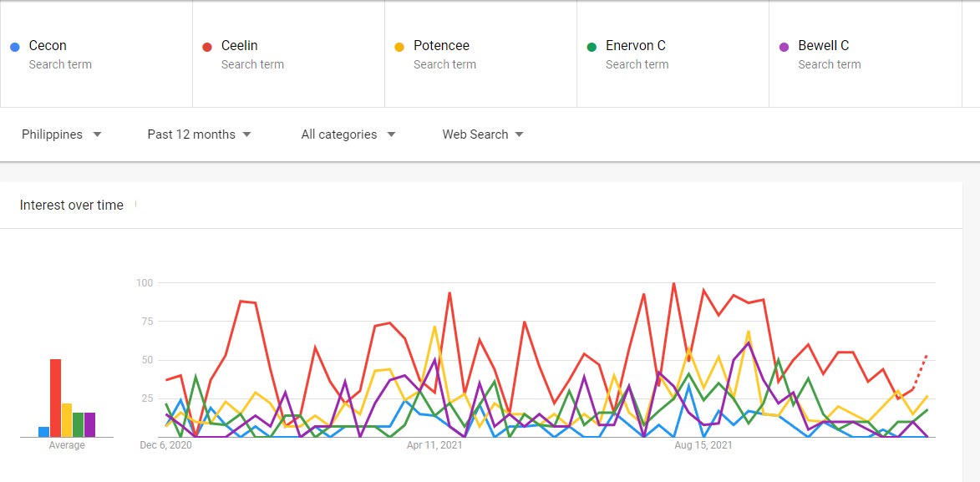Click the red dot beside Ceelin
Viewport: 980px width, 482px height.
pyautogui.click(x=206, y=47)
